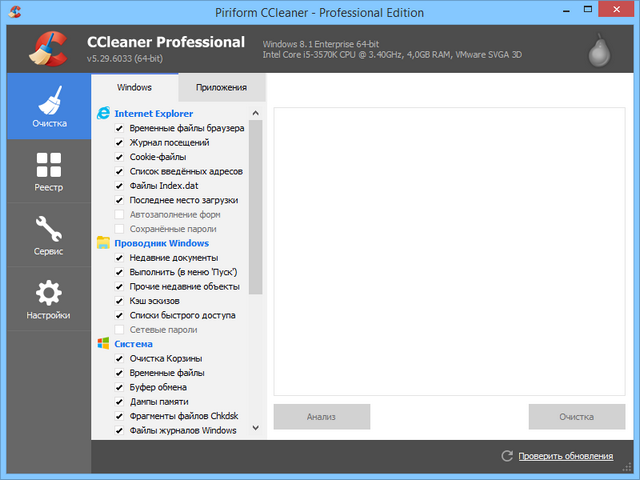Viewport: 640px width, 480px height.
Task: Select the Internet Explorer group header
Action: 153,113
